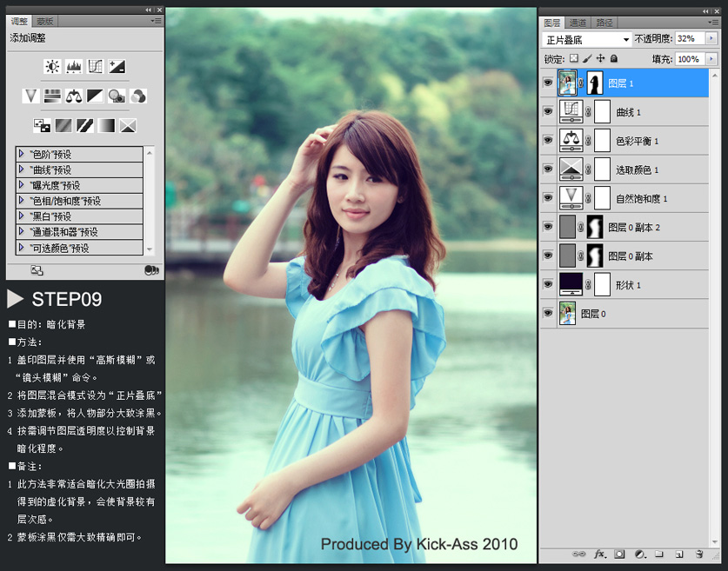Switch to 路径 tab
Screen dimensions: 728x571
(x=604, y=23)
